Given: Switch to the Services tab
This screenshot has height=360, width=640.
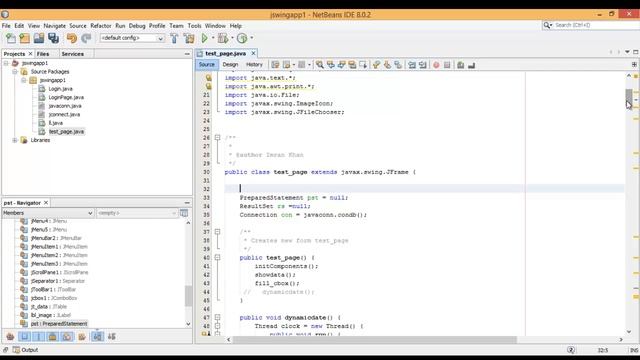Looking at the screenshot, I should [73, 54].
